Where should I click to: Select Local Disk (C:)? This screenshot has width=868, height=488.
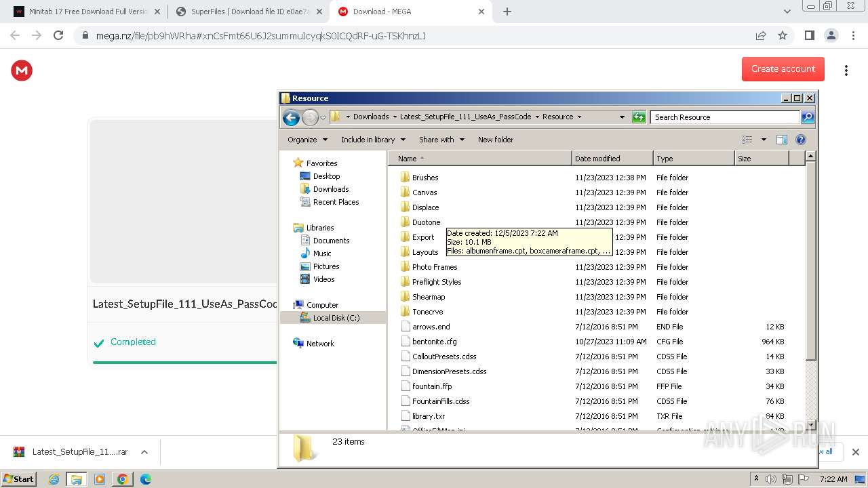click(336, 318)
